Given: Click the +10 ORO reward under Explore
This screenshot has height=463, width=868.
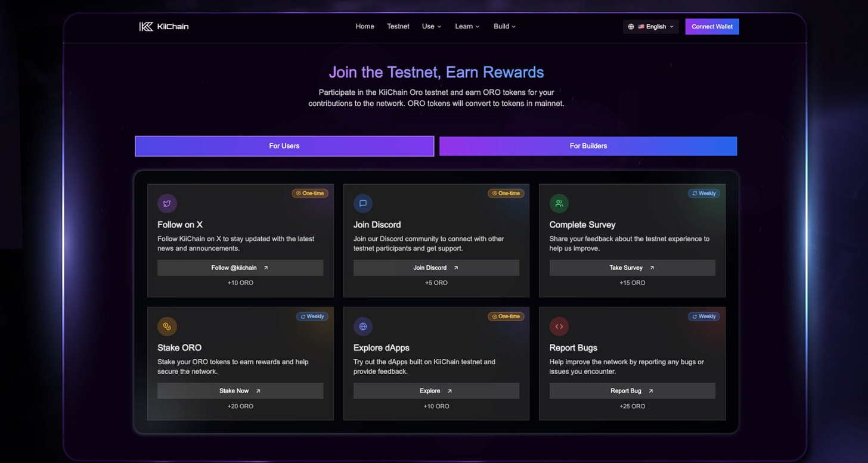Looking at the screenshot, I should [x=436, y=406].
